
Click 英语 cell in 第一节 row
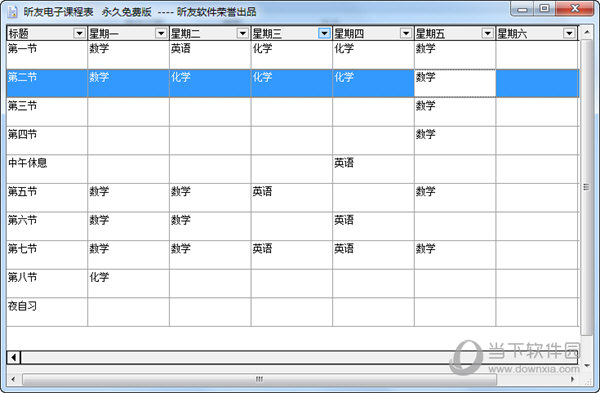tap(210, 55)
